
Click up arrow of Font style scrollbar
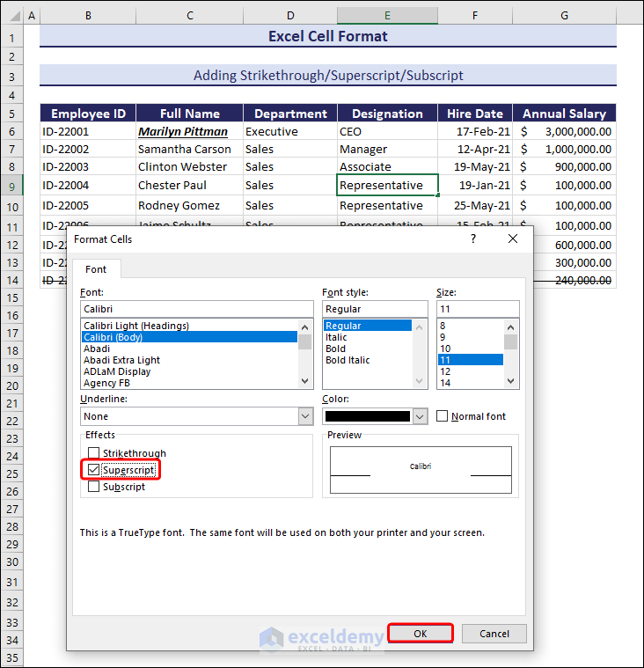tap(419, 327)
